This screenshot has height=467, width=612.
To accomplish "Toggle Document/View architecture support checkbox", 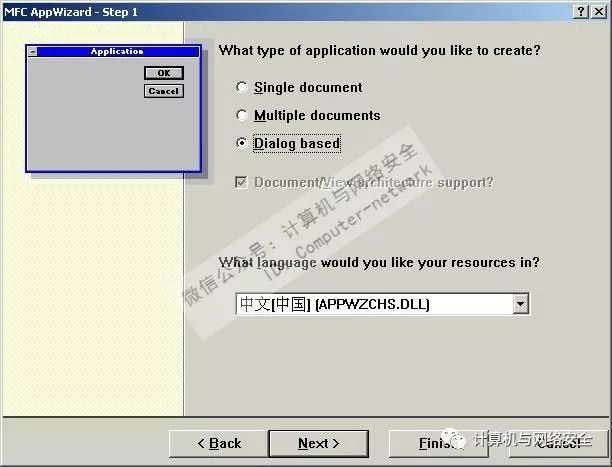I will pyautogui.click(x=241, y=182).
